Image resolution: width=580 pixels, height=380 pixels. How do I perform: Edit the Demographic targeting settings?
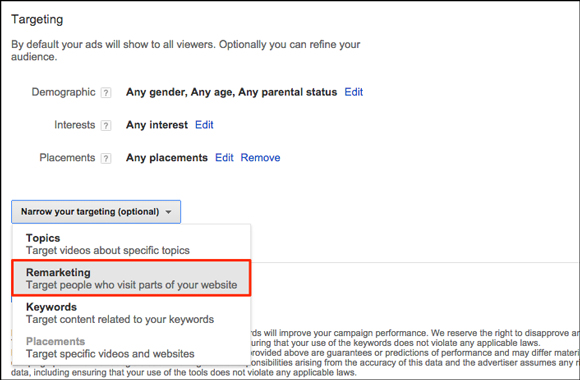pos(354,92)
